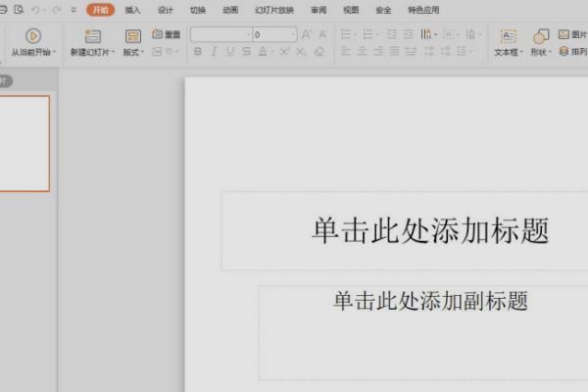Viewport: 588px width, 392px height.
Task: Switch to the 设计 tab
Action: click(x=165, y=10)
